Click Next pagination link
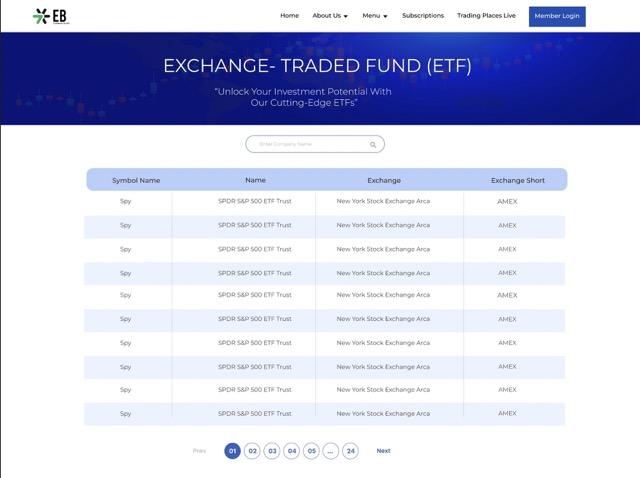 coord(383,451)
